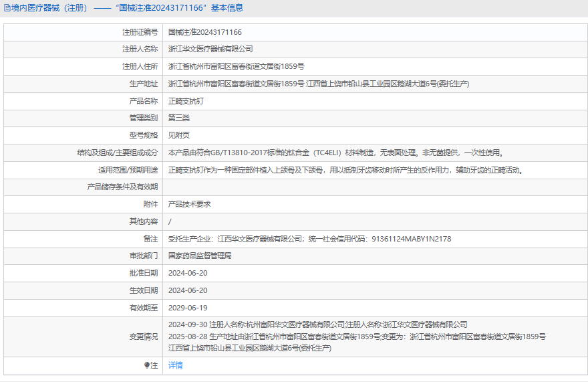Image resolution: width=588 pixels, height=382 pixels.
Task: Click 产品技术要求 in the 附件 row
Action: [x=189, y=204]
